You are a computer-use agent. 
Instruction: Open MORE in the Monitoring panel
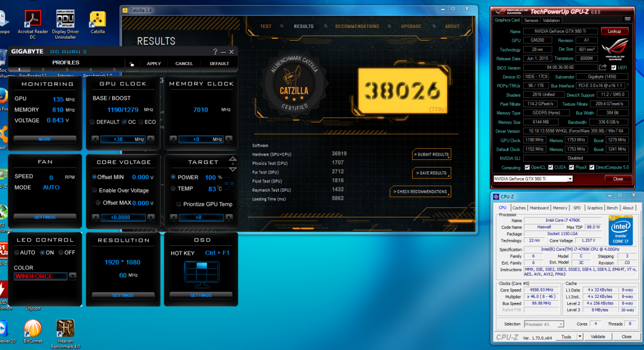[45, 139]
